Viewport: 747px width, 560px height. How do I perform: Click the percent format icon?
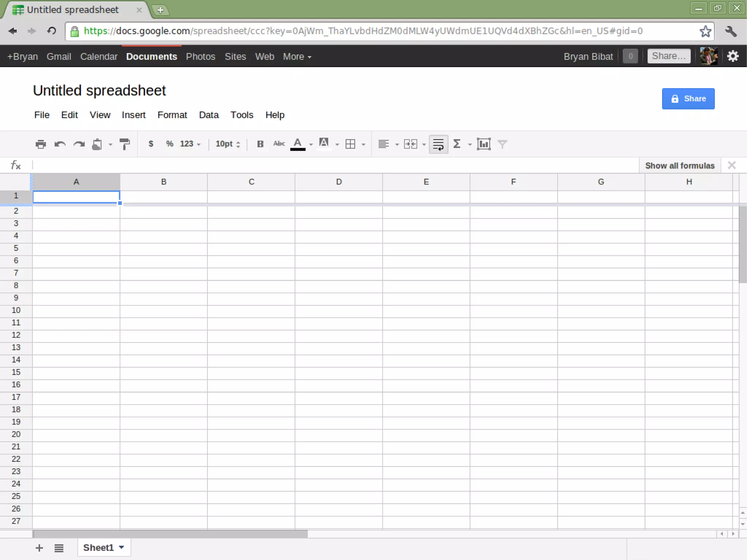point(169,144)
